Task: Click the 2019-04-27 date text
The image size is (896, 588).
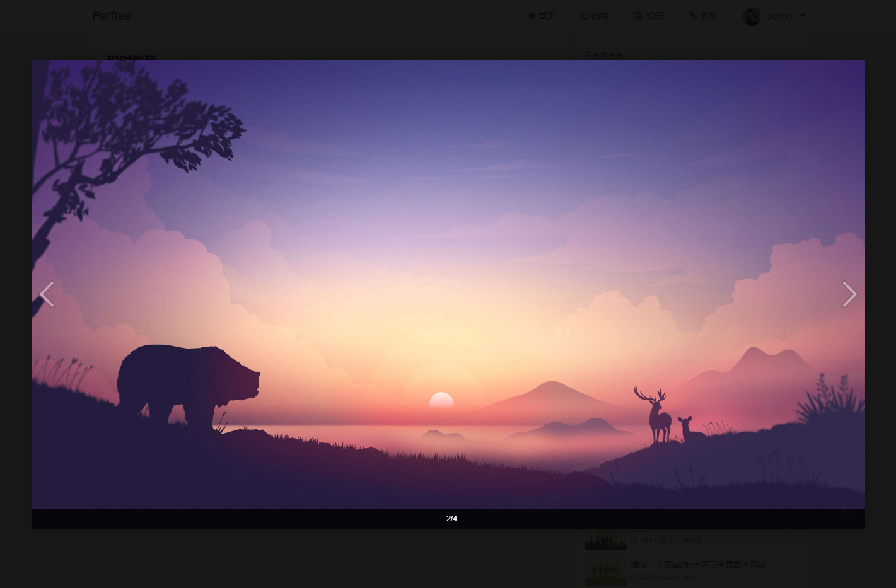Action: point(658,541)
